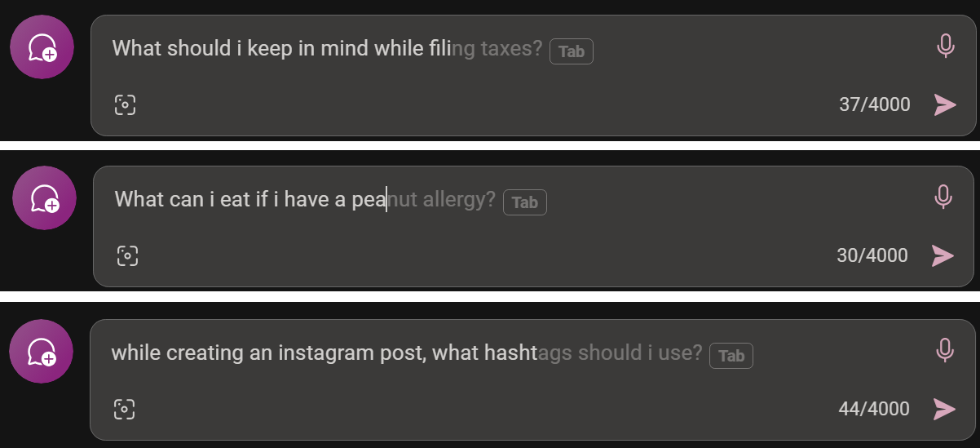This screenshot has height=448, width=980.
Task: Send the peanut allergy question
Action: click(942, 255)
